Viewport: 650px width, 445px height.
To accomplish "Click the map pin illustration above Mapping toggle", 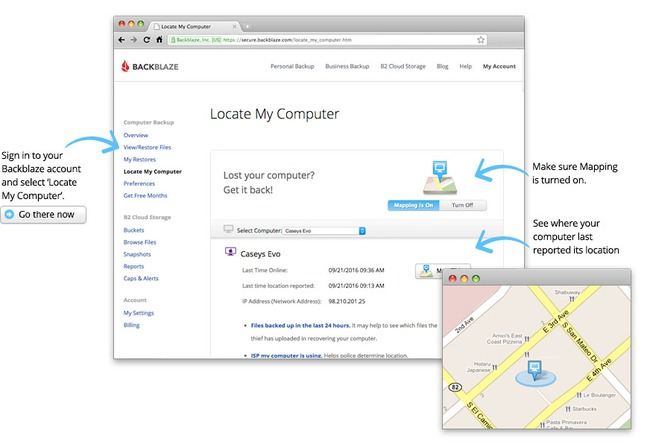I will 440,177.
